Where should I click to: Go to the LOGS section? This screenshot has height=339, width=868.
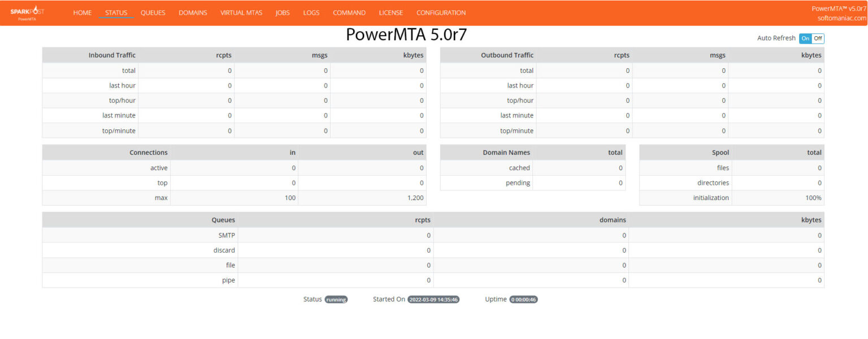[x=311, y=12]
